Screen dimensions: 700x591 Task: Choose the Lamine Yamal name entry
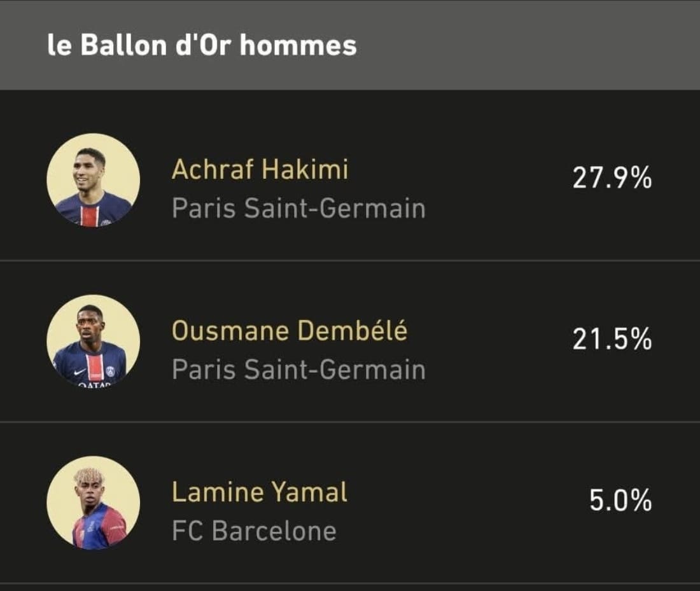(x=260, y=492)
